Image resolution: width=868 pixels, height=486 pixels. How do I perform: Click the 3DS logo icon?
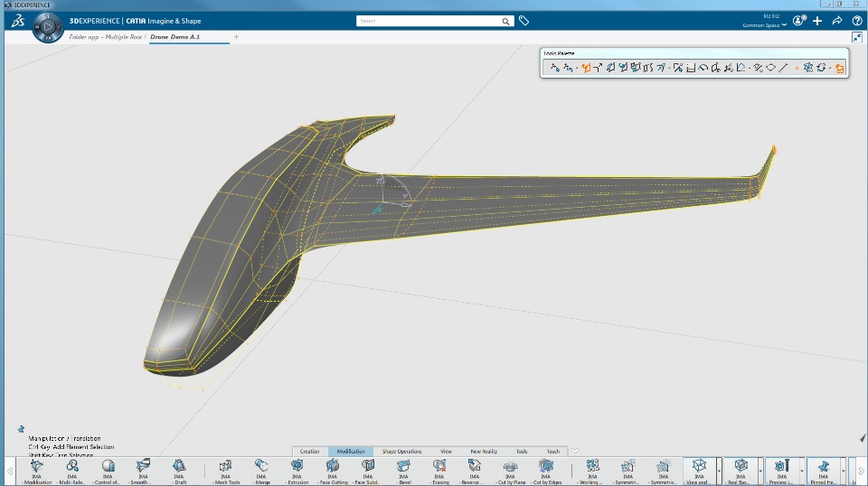tap(18, 21)
